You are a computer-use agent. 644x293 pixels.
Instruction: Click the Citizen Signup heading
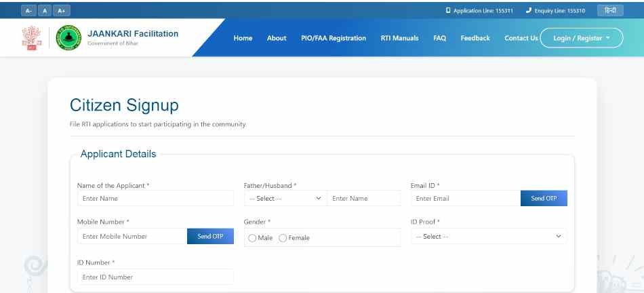[124, 105]
